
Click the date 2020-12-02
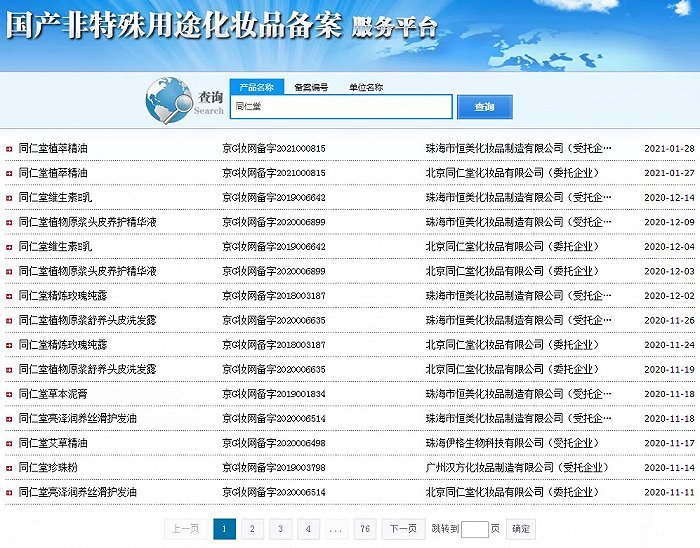click(x=669, y=296)
